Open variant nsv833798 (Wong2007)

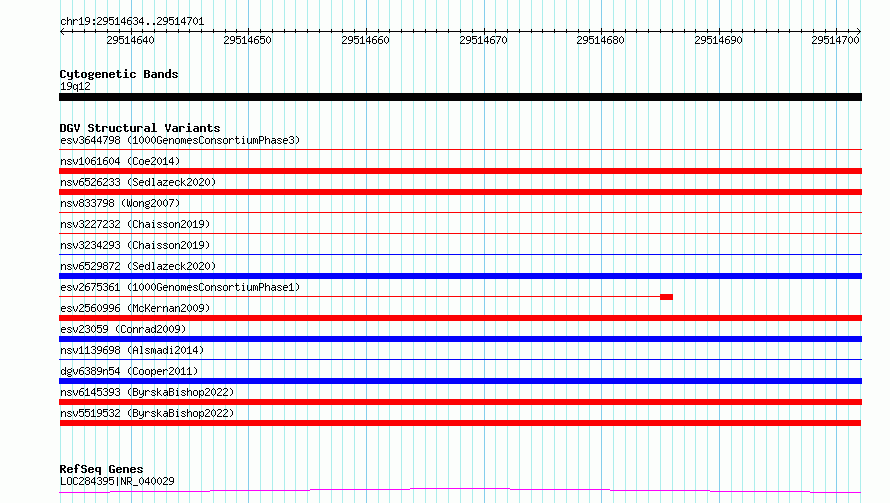point(120,203)
